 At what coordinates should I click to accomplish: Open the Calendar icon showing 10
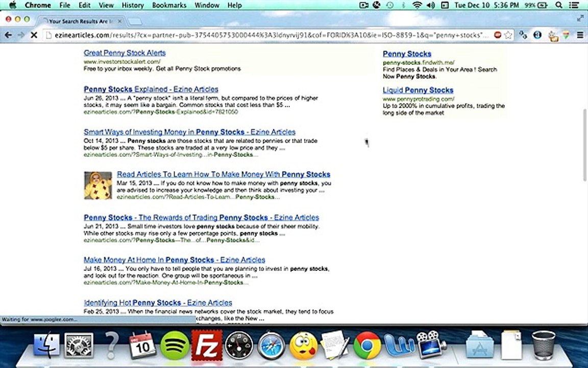142,346
